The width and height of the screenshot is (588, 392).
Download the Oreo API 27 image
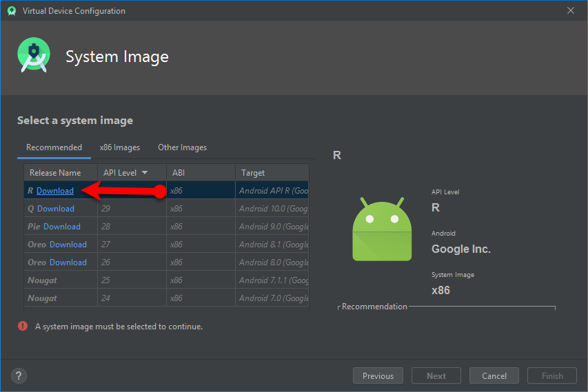tap(68, 245)
